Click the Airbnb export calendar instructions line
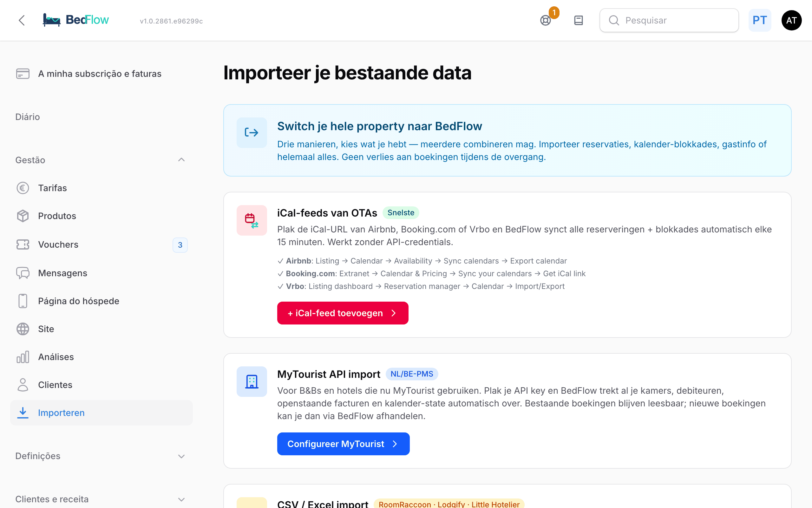Screen dimensions: 812x508 [422, 261]
